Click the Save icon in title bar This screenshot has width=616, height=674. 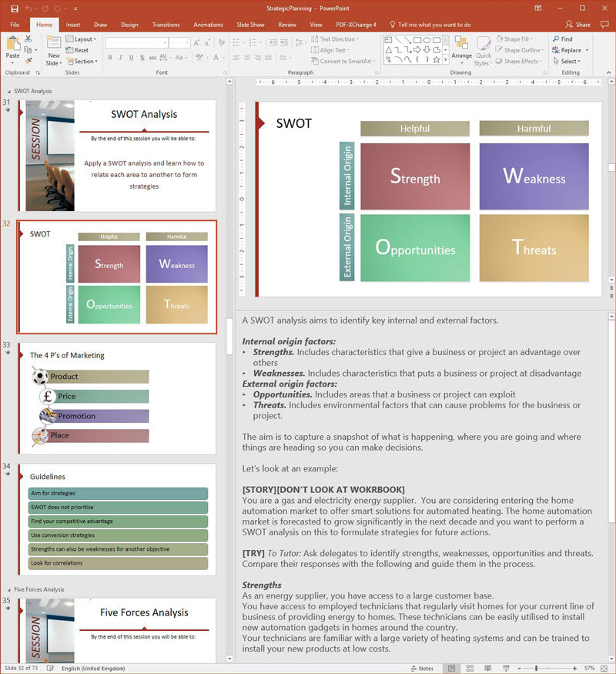coord(15,8)
